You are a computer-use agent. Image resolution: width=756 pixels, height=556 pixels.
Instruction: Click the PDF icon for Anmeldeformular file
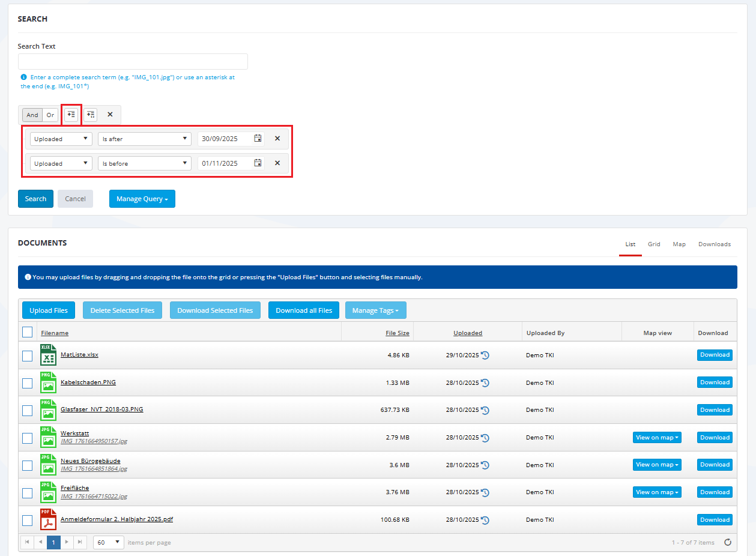point(48,519)
